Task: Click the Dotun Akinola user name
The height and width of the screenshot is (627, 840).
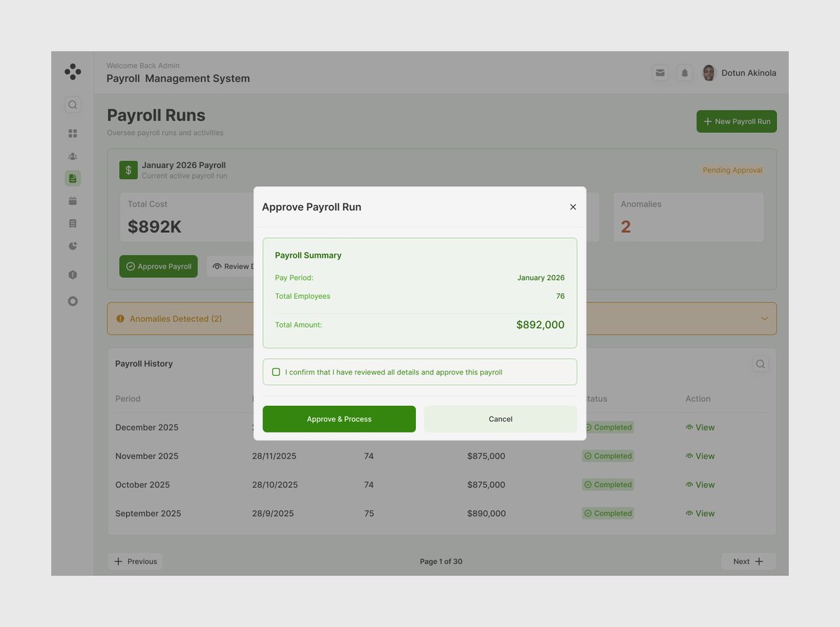Action: point(749,73)
